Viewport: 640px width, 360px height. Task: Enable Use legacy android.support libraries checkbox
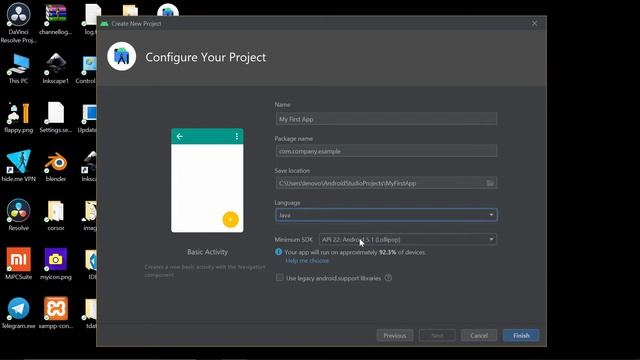point(280,278)
